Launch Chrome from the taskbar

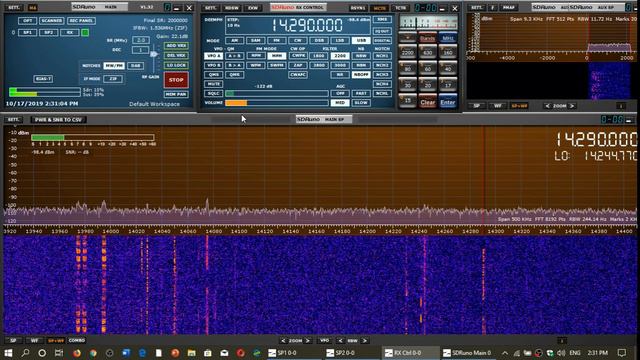(x=93, y=353)
